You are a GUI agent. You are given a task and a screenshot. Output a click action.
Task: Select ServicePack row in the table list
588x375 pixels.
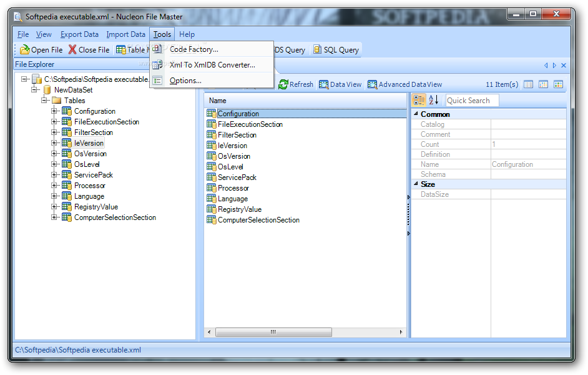click(x=306, y=177)
